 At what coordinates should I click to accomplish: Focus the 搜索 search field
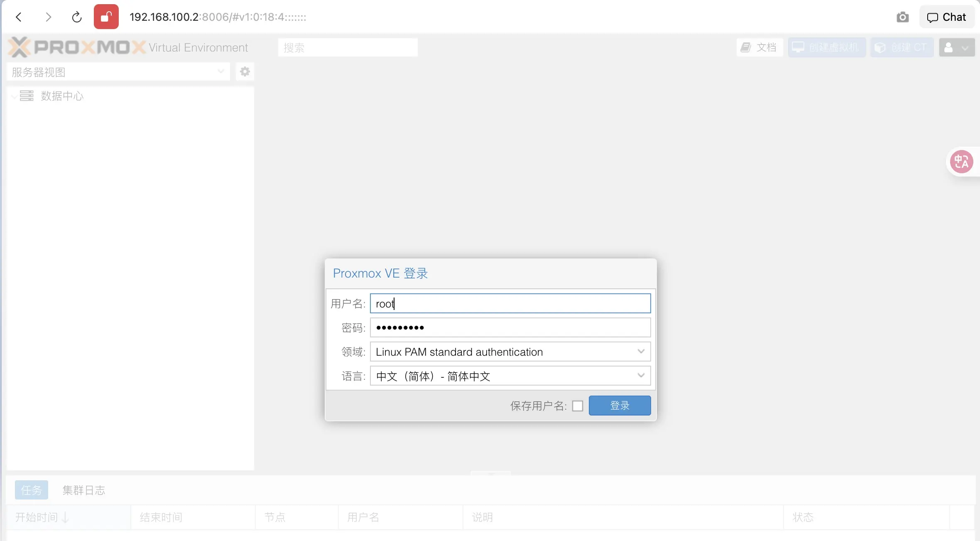(348, 47)
